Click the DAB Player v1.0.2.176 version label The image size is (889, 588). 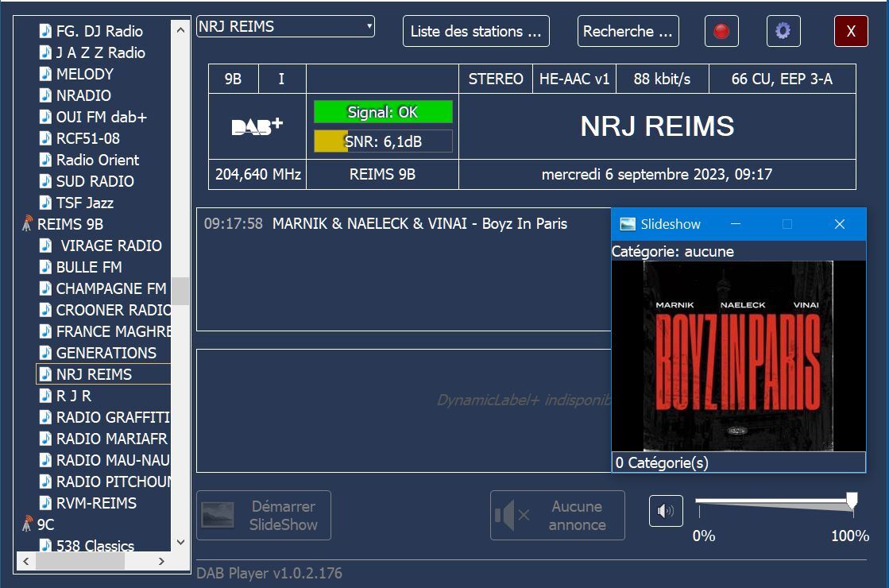pos(269,573)
